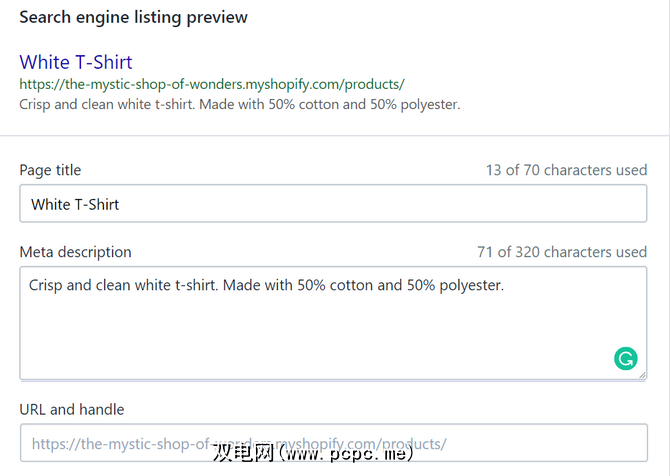
Task: Click the "URL and handle" field label
Action: pyautogui.click(x=71, y=409)
